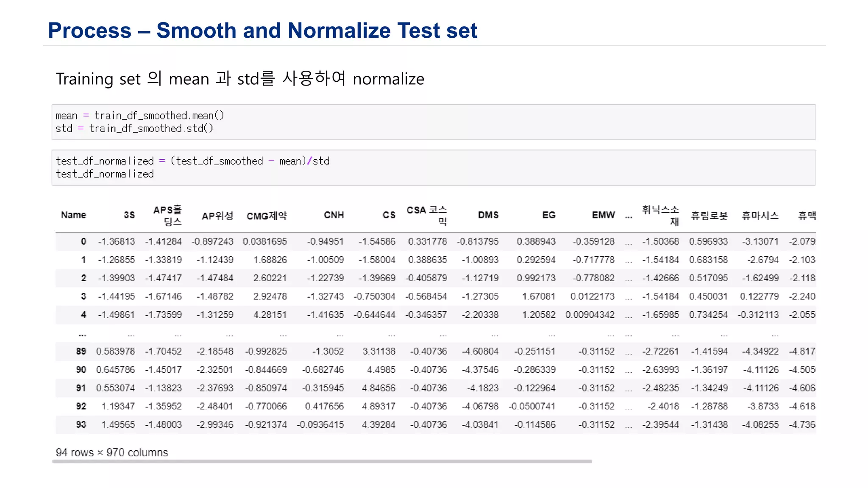Click the 'EMW' column header

click(x=603, y=215)
